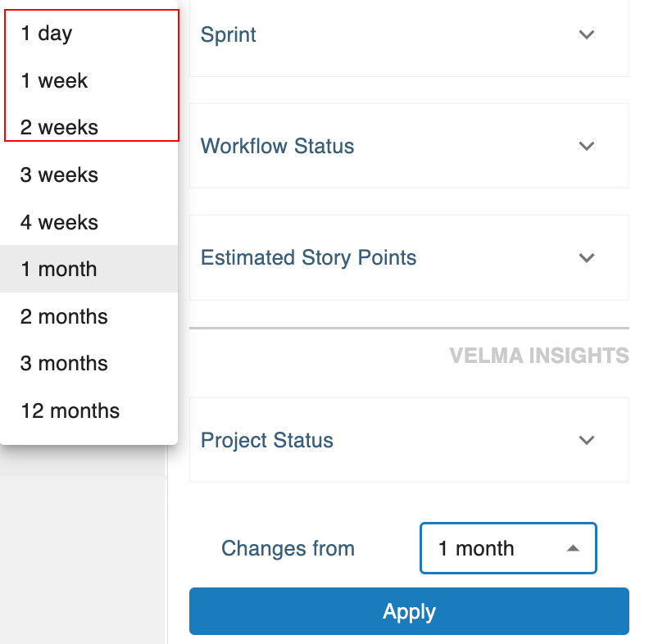Open the Sprint filter section

coord(229,34)
